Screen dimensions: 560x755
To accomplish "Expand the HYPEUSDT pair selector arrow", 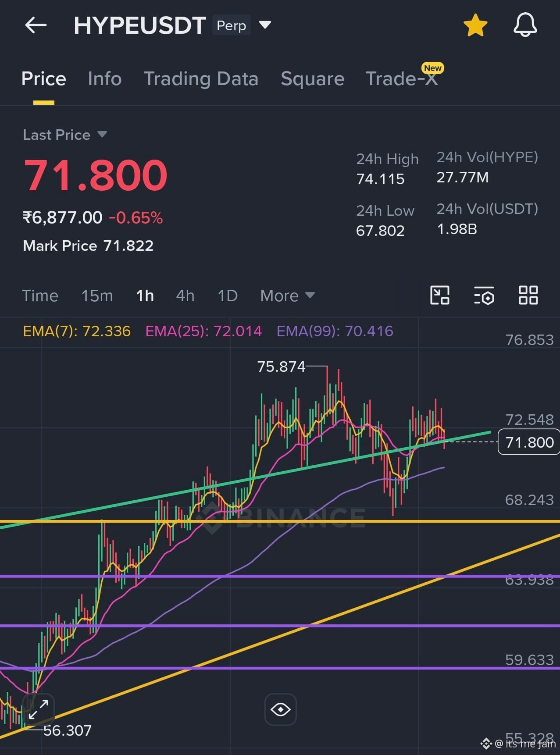I will [265, 25].
